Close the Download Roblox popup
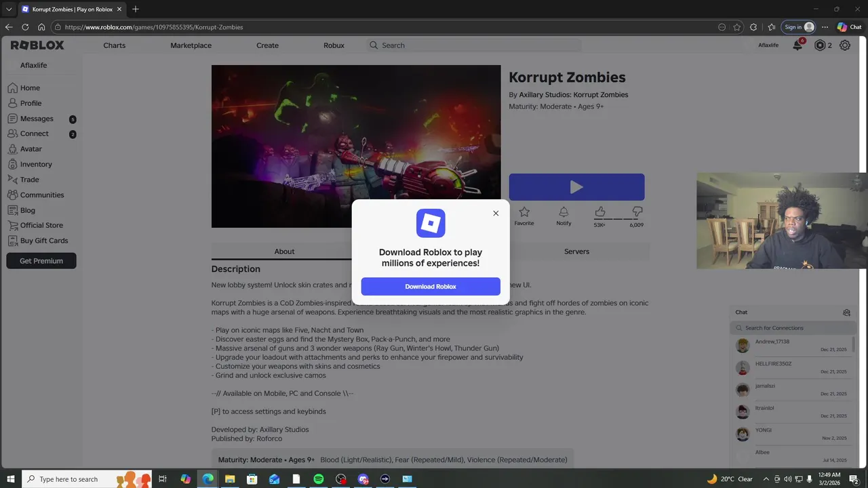The height and width of the screenshot is (488, 868). 496,213
